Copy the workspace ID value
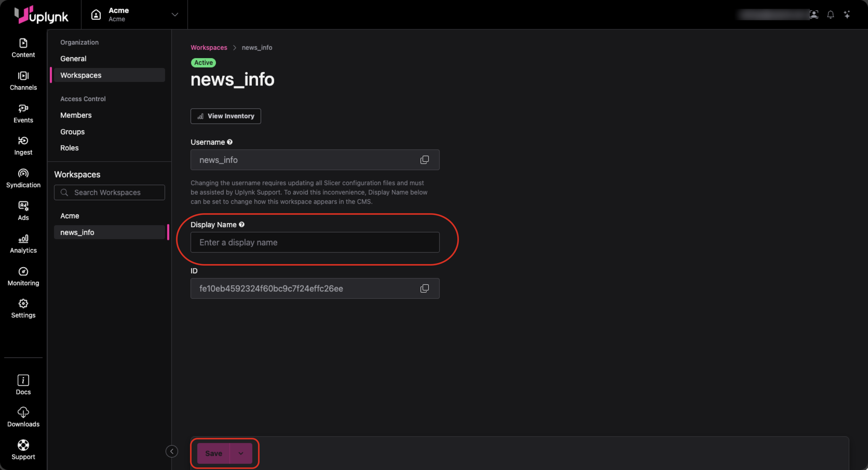 pos(424,288)
